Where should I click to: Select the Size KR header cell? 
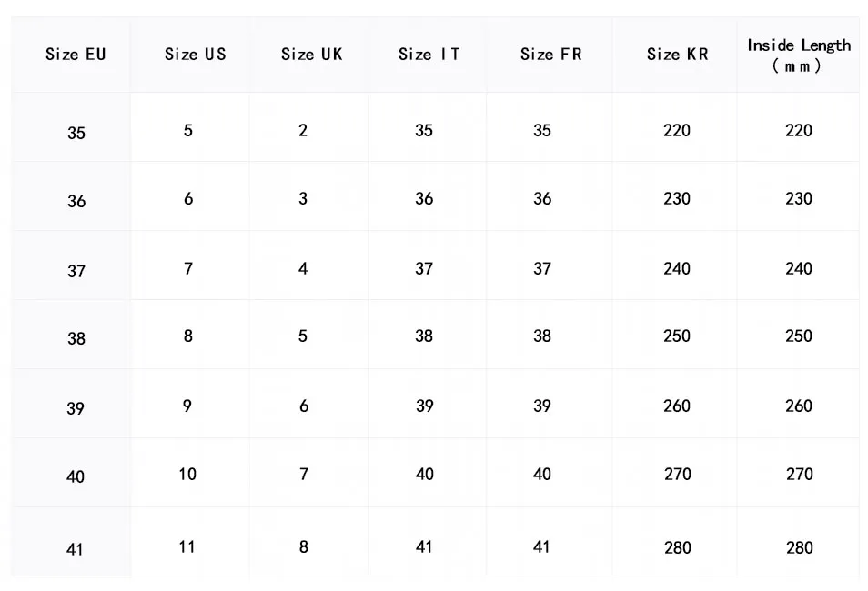click(x=677, y=55)
